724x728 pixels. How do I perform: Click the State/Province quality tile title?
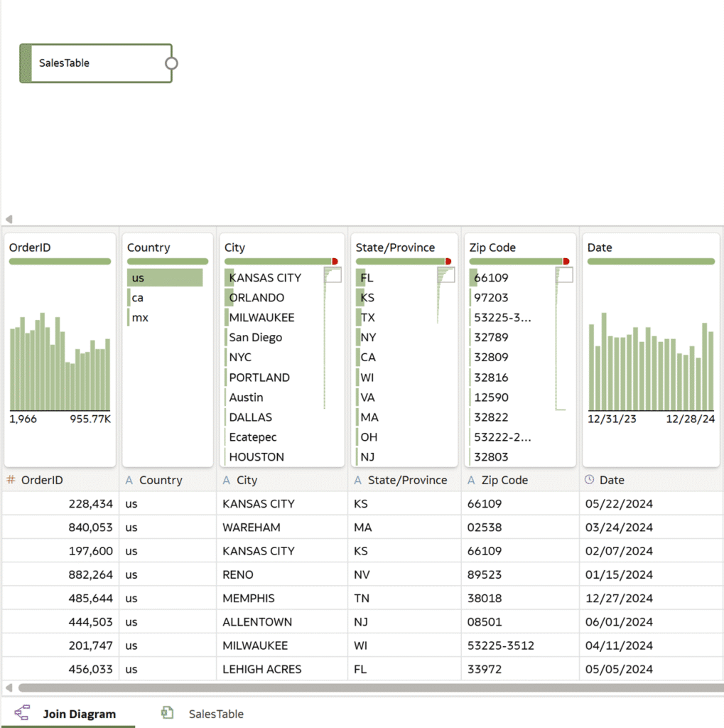(x=396, y=247)
